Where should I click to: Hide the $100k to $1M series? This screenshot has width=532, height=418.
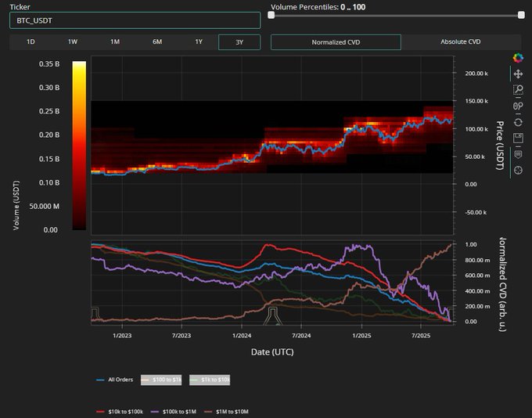click(x=174, y=411)
